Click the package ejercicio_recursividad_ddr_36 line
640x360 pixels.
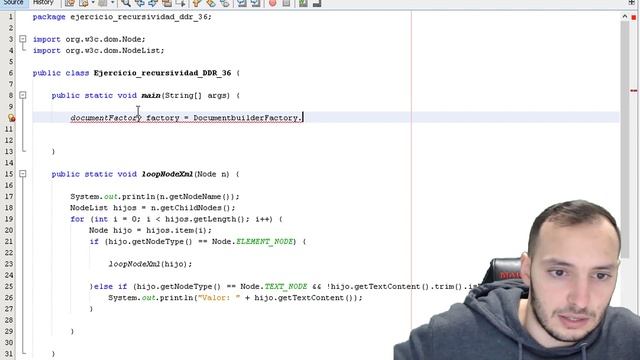[x=122, y=17]
